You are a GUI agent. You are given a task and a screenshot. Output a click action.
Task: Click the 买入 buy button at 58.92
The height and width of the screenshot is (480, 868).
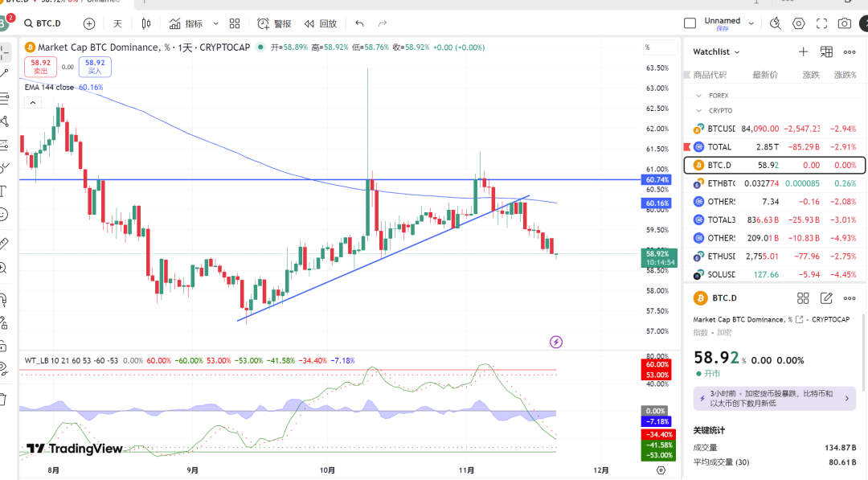(x=95, y=67)
